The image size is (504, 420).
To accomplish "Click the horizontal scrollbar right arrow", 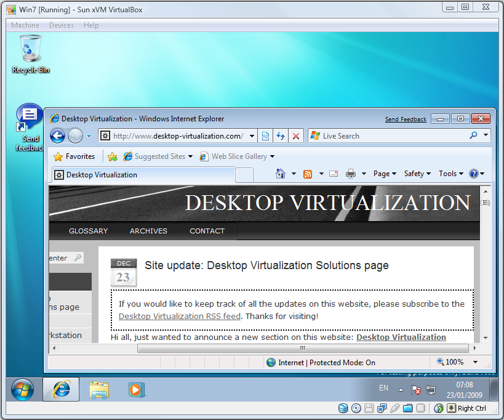I will [x=474, y=348].
